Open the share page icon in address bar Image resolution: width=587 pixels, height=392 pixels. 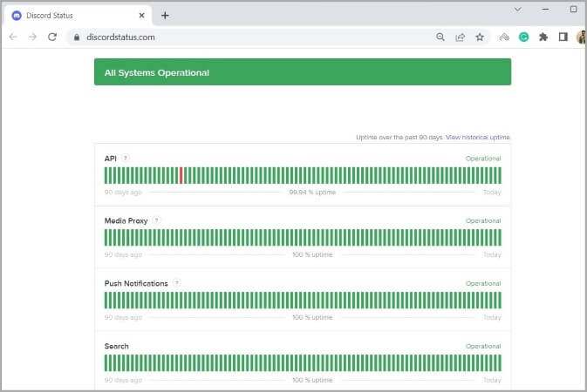point(460,37)
